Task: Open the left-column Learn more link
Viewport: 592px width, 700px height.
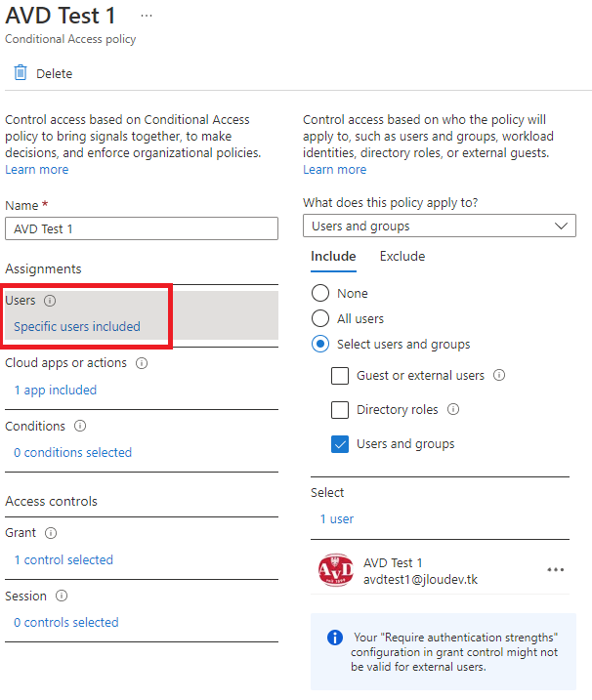Action: coord(37,170)
